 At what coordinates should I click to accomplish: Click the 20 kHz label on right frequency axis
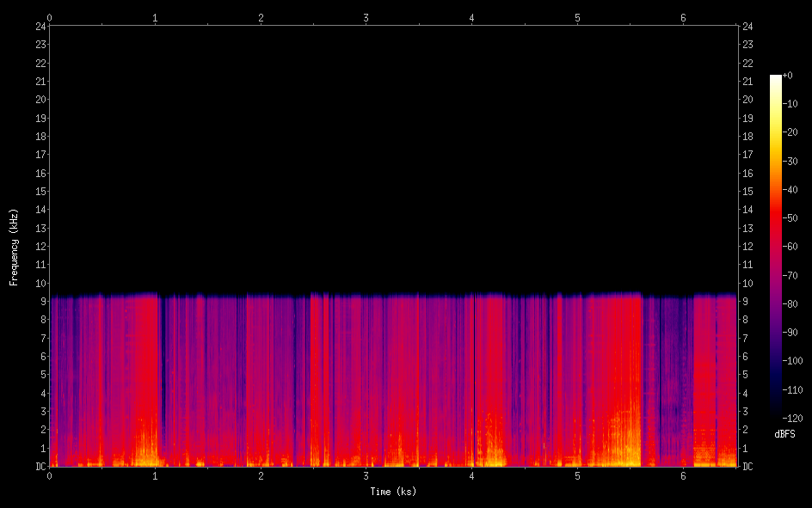pos(747,100)
